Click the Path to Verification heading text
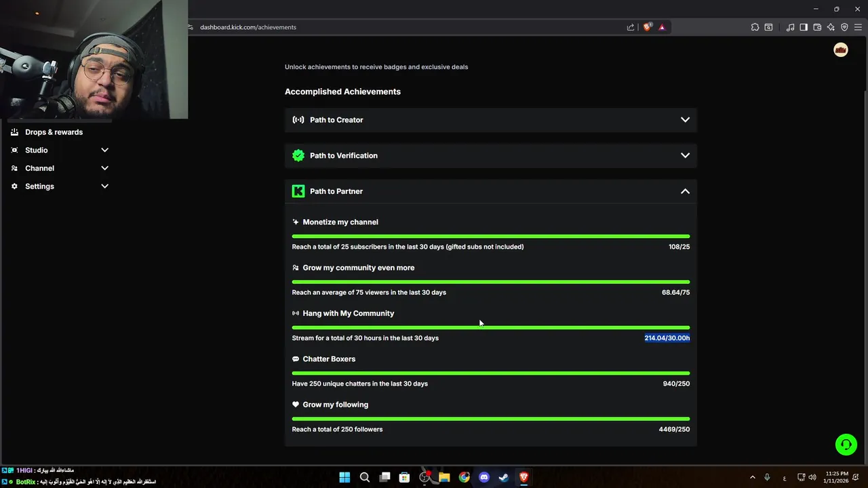 point(344,155)
